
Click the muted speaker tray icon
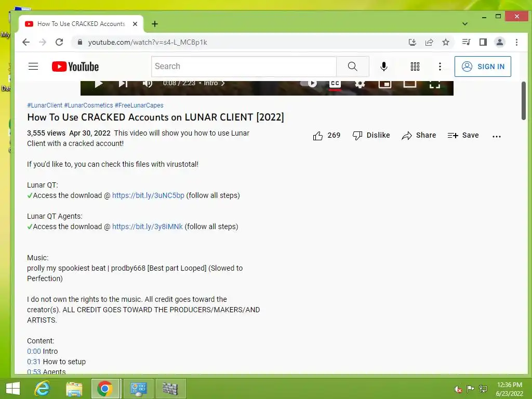coord(458,389)
